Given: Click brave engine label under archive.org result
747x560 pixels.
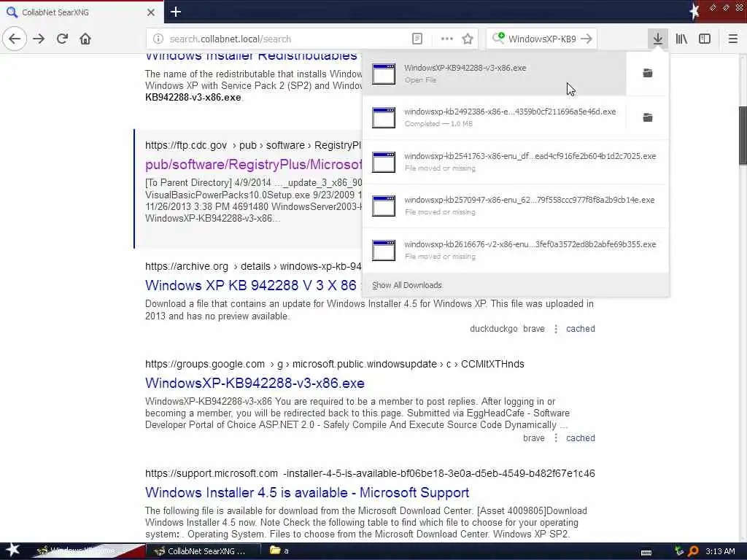Looking at the screenshot, I should (x=533, y=329).
